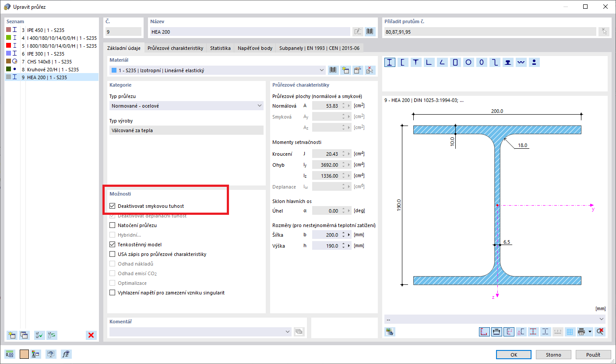Screen dimensions: 616x364
Task: Select the circular hollow section shape
Action: [468, 62]
